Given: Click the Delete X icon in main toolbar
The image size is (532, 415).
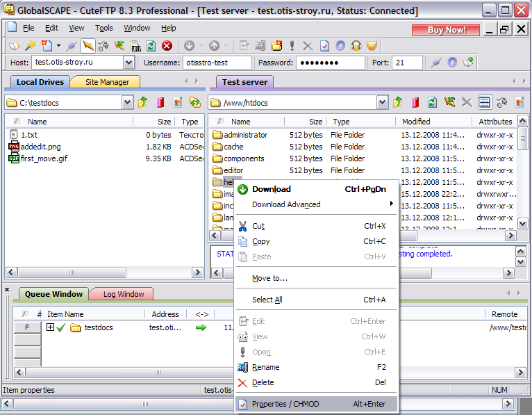Looking at the screenshot, I should click(308, 45).
